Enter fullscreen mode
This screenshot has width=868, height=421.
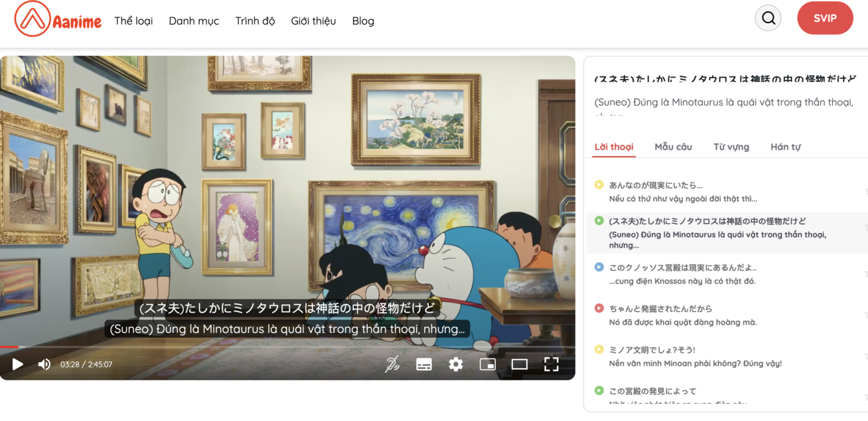(x=551, y=364)
